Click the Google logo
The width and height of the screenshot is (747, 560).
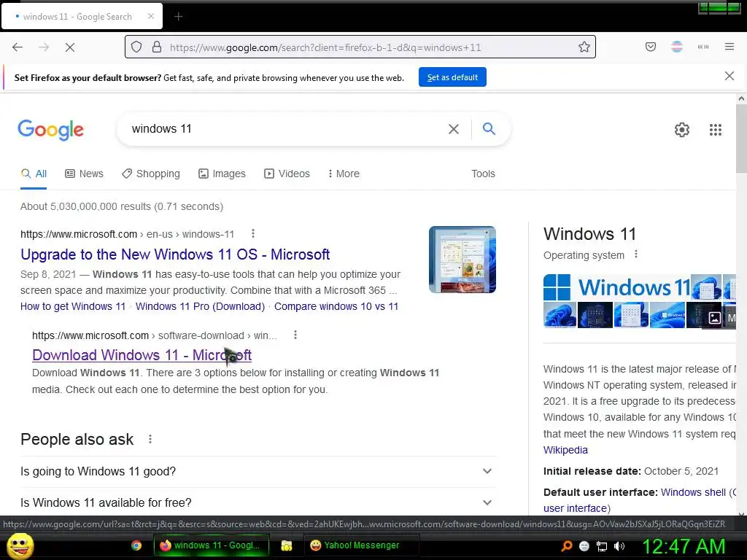pos(51,130)
